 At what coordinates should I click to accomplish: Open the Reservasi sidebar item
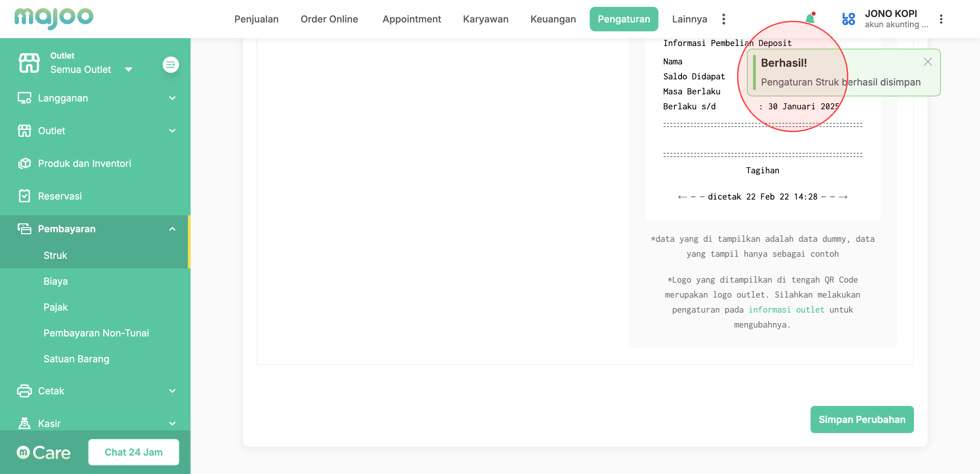pyautogui.click(x=60, y=196)
